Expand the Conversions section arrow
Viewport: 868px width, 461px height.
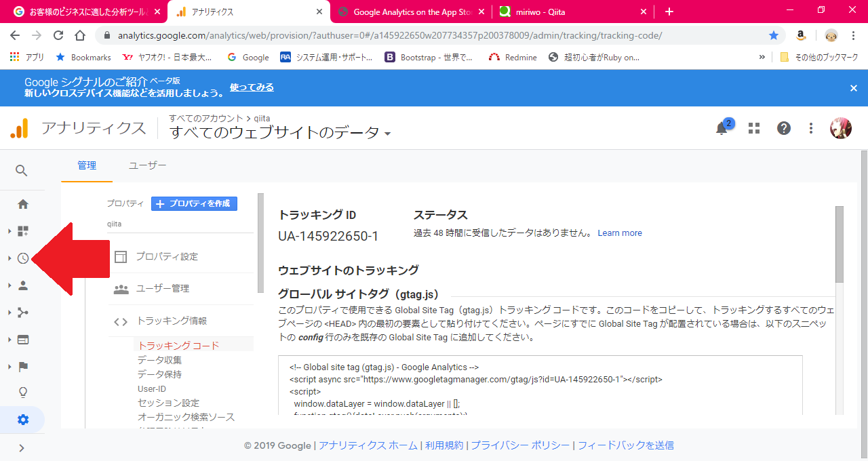click(9, 367)
